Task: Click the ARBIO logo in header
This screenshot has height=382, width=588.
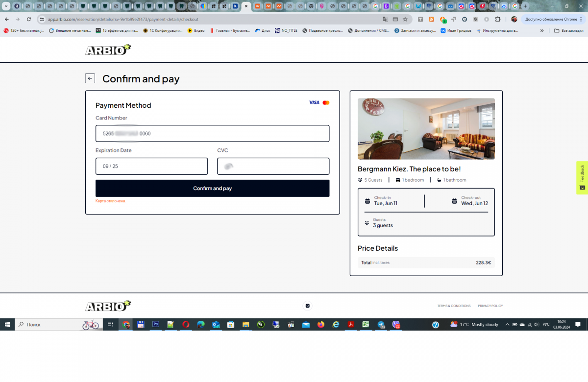Action: pos(108,50)
